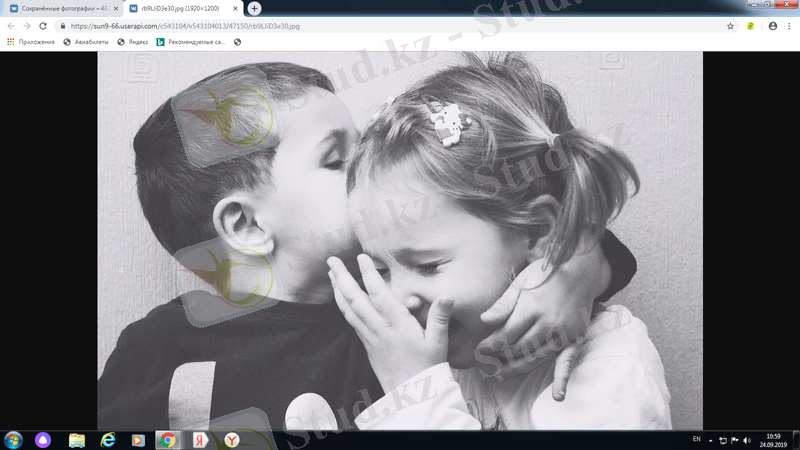
Task: Reload the current page
Action: click(43, 26)
